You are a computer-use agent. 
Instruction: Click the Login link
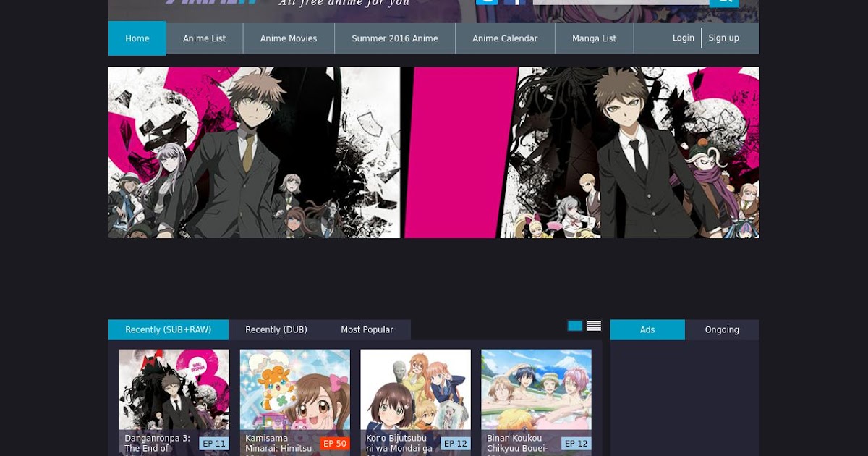tap(684, 38)
